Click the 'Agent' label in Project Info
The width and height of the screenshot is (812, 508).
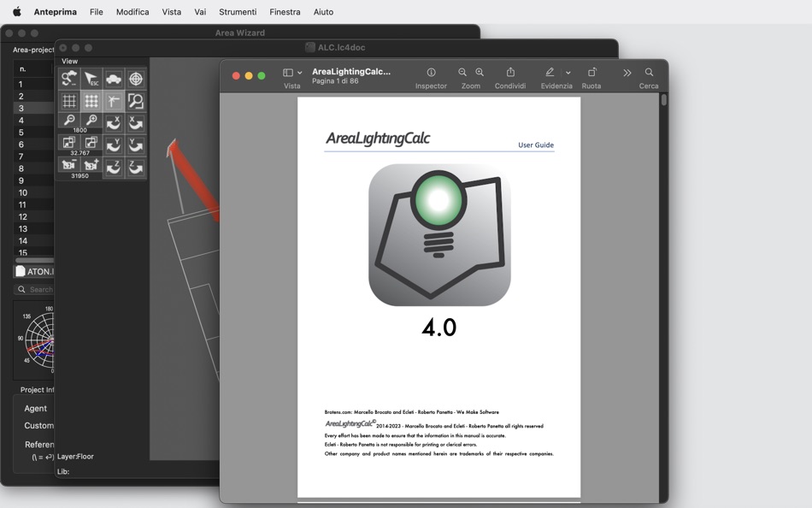(x=35, y=409)
